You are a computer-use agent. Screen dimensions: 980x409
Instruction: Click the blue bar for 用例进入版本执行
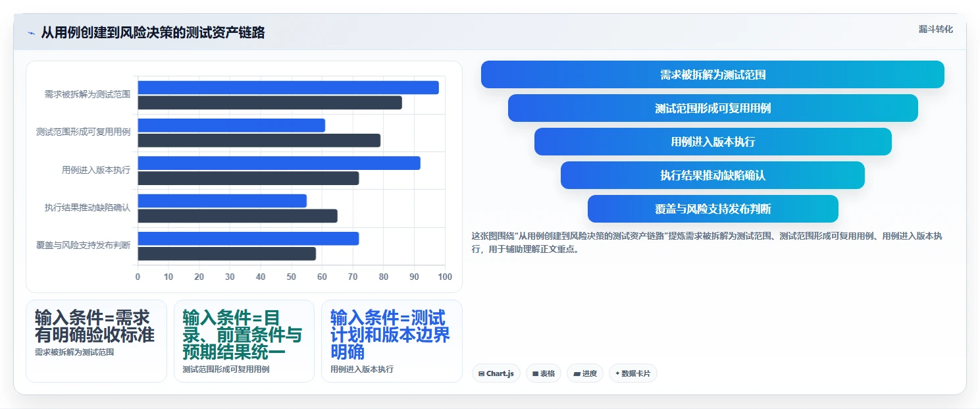pyautogui.click(x=279, y=163)
